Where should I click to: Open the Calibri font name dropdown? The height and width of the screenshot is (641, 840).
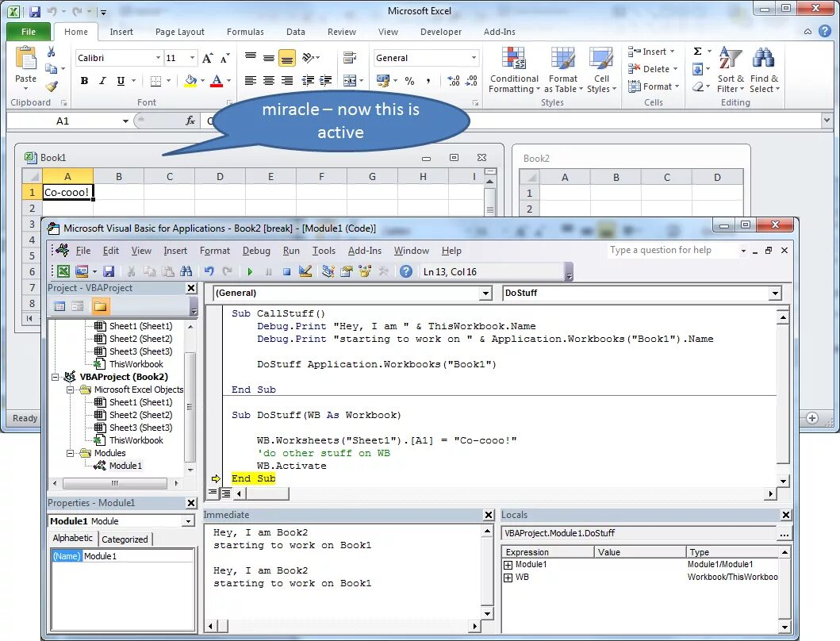(158, 58)
